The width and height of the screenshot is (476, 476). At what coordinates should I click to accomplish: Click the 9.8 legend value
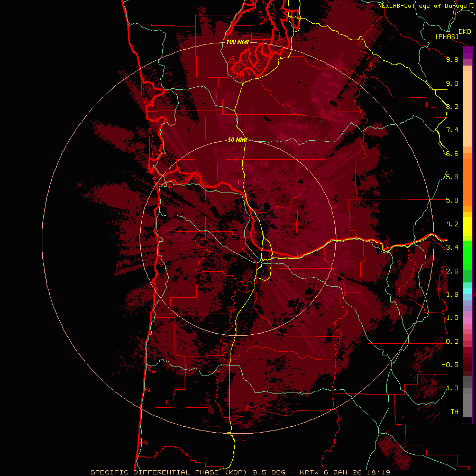click(x=452, y=60)
